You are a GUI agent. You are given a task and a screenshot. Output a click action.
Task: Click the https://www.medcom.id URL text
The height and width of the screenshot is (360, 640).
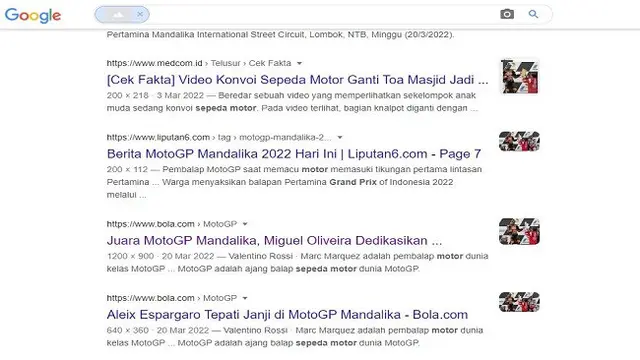point(154,63)
